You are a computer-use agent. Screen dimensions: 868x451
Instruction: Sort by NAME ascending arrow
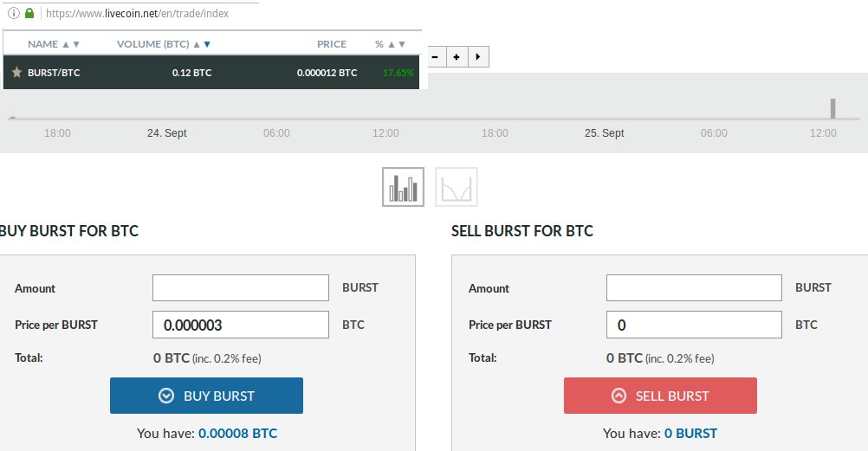tap(66, 44)
